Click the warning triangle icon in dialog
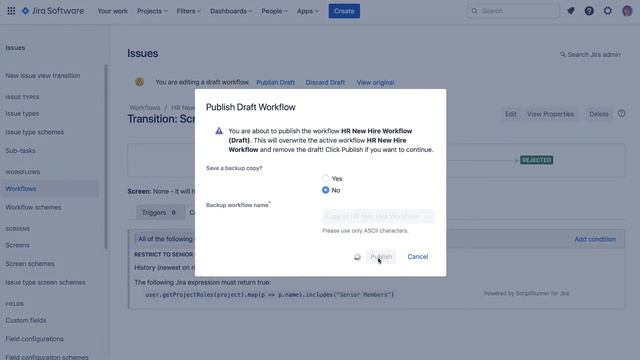Viewport: 640px width, 360px height. (x=219, y=131)
